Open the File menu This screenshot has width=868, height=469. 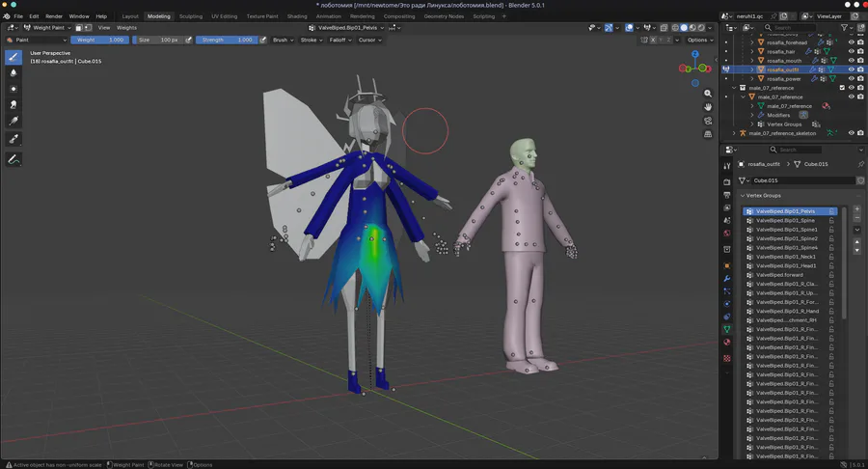(x=18, y=16)
